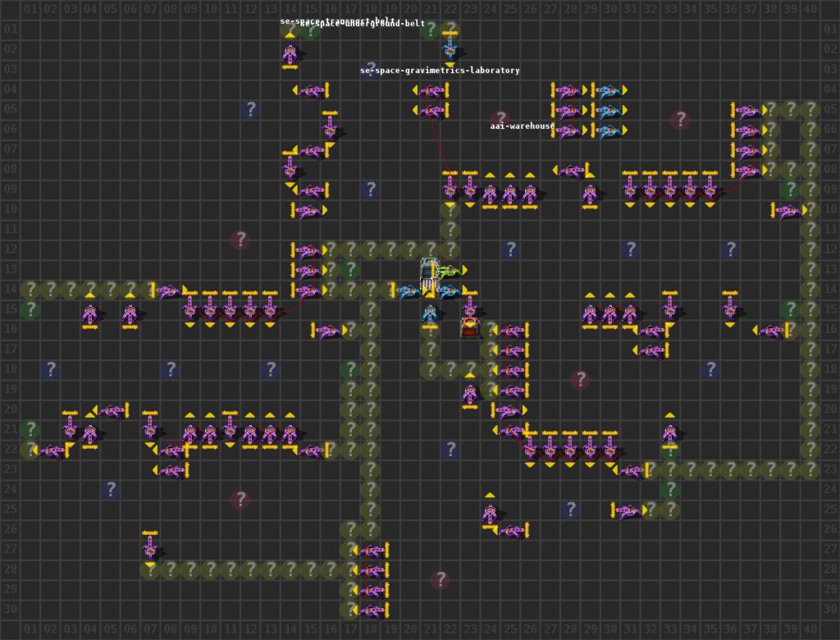Click the blue inserter at column 30, row 05
Image resolution: width=840 pixels, height=640 pixels.
[609, 110]
